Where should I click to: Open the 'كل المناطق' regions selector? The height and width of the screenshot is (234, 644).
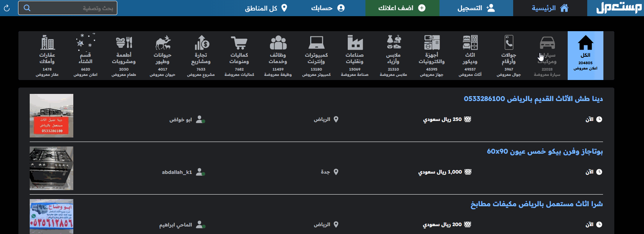coord(266,8)
